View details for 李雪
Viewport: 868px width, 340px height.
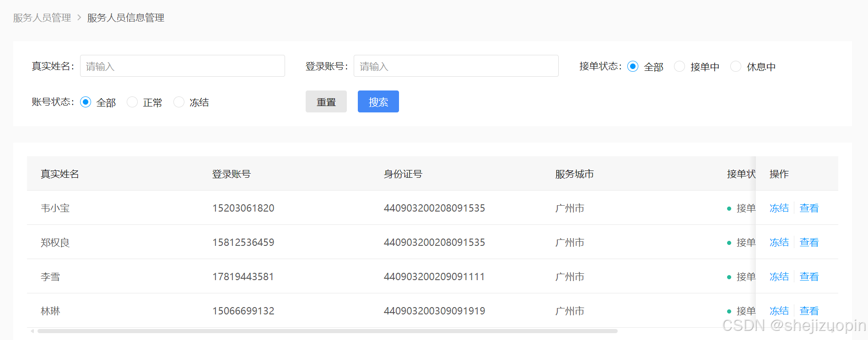pos(809,276)
